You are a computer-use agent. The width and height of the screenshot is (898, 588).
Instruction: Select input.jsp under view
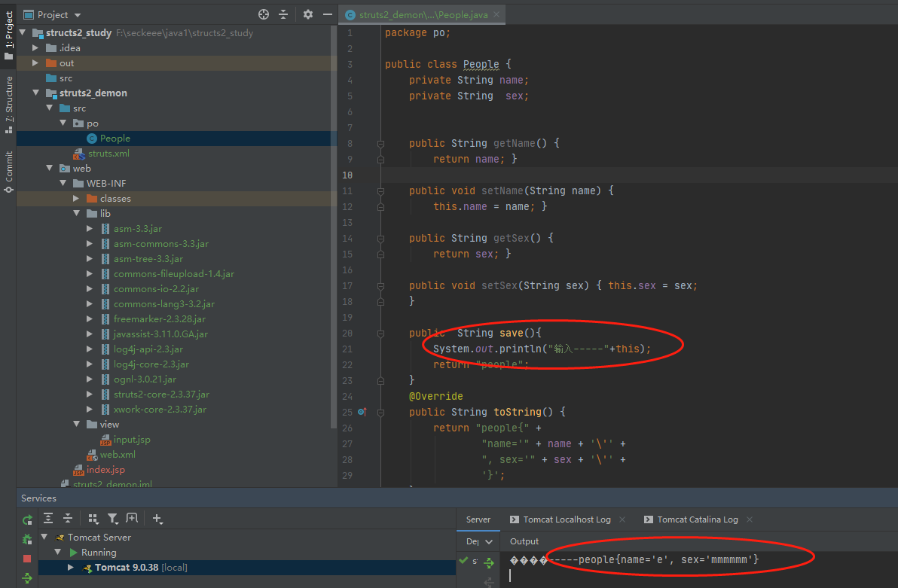pos(132,439)
